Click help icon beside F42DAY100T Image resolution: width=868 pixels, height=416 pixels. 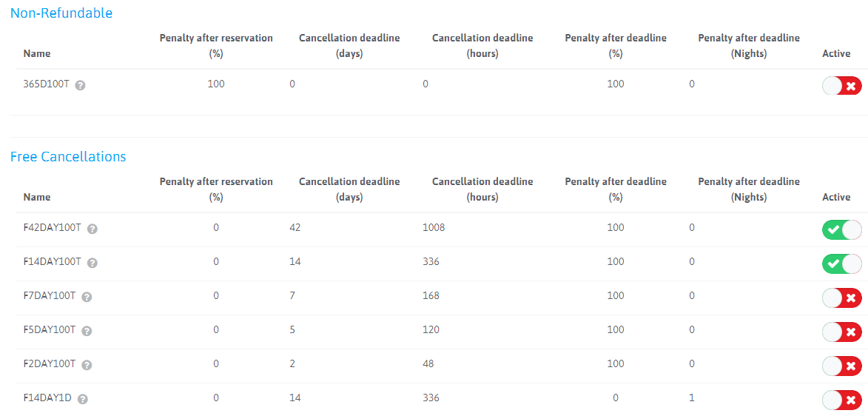point(92,229)
